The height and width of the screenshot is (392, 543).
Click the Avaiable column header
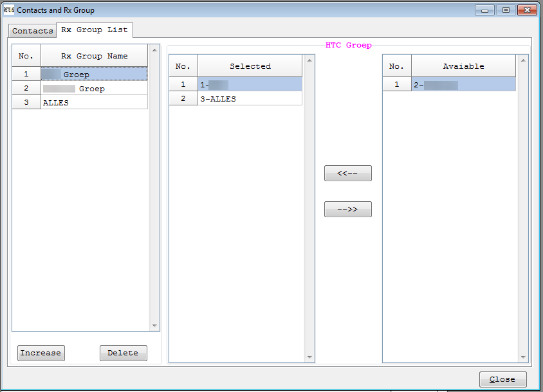[x=463, y=66]
